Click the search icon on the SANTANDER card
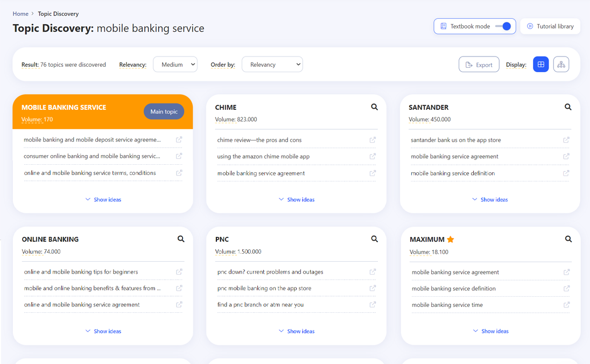Viewport: 590px width, 364px height. click(568, 107)
